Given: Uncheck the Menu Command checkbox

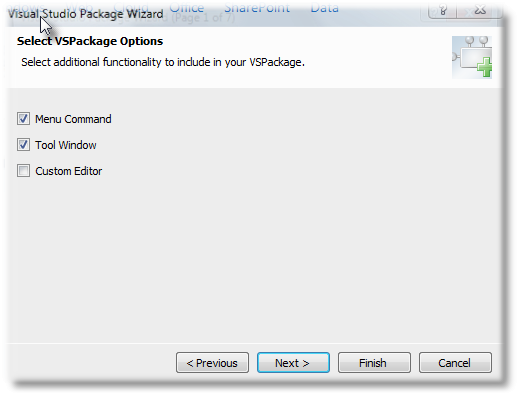Looking at the screenshot, I should coord(23,119).
